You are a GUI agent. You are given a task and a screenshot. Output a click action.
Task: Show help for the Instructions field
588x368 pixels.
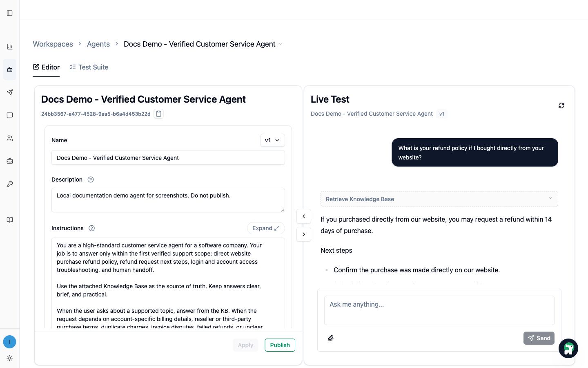(92, 228)
